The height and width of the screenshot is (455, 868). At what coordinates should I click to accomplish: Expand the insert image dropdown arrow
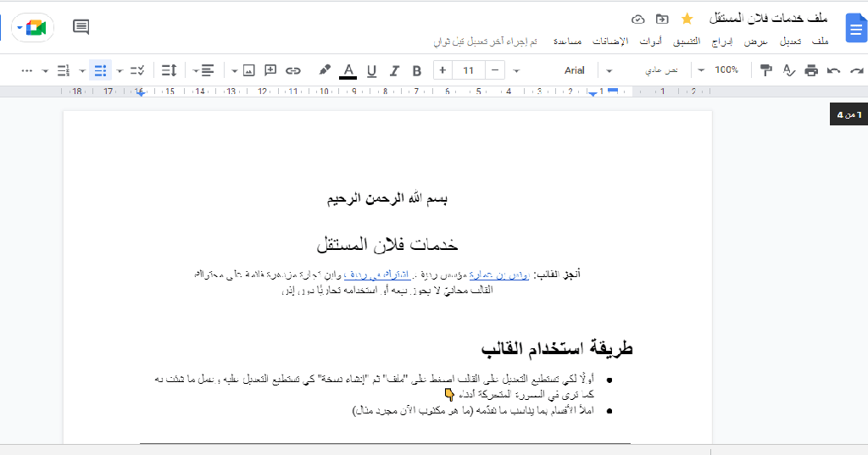234,71
